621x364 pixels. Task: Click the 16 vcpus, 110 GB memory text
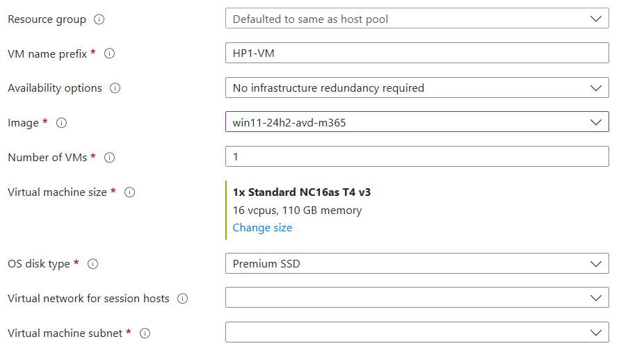pos(297,210)
